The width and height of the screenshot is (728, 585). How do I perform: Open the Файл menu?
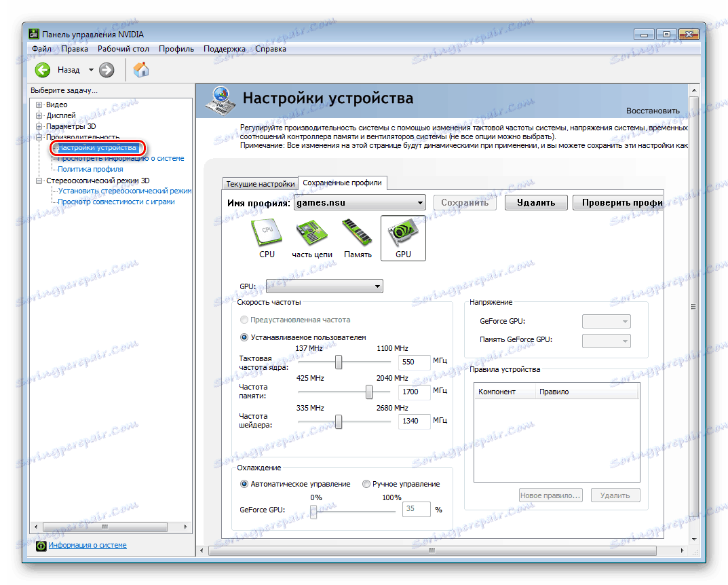click(42, 49)
